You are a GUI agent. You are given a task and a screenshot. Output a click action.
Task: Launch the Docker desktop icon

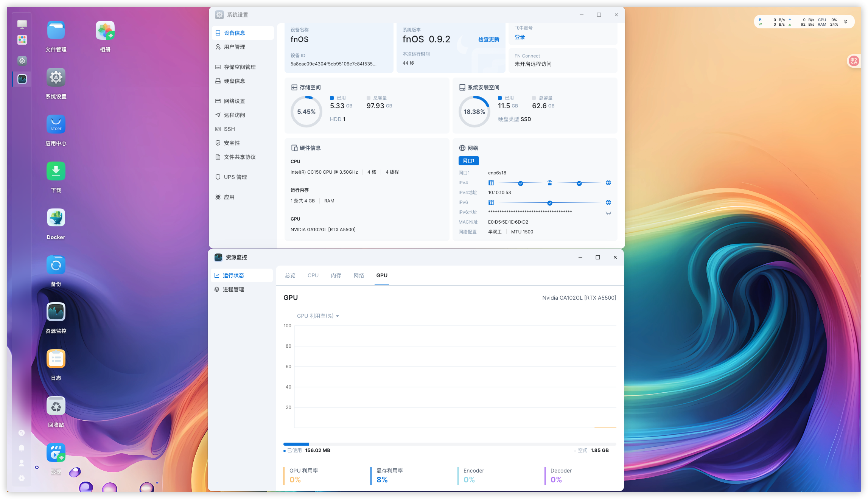click(x=56, y=218)
